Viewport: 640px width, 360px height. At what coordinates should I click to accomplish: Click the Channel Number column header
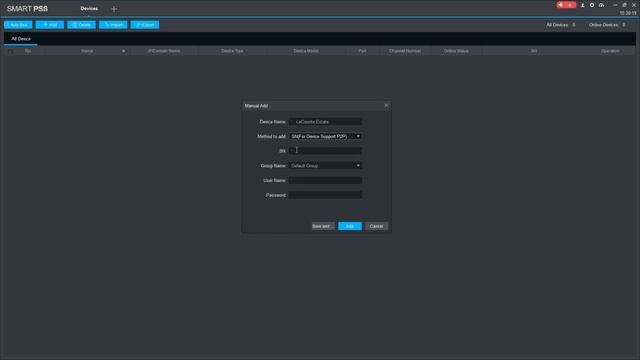coord(405,51)
